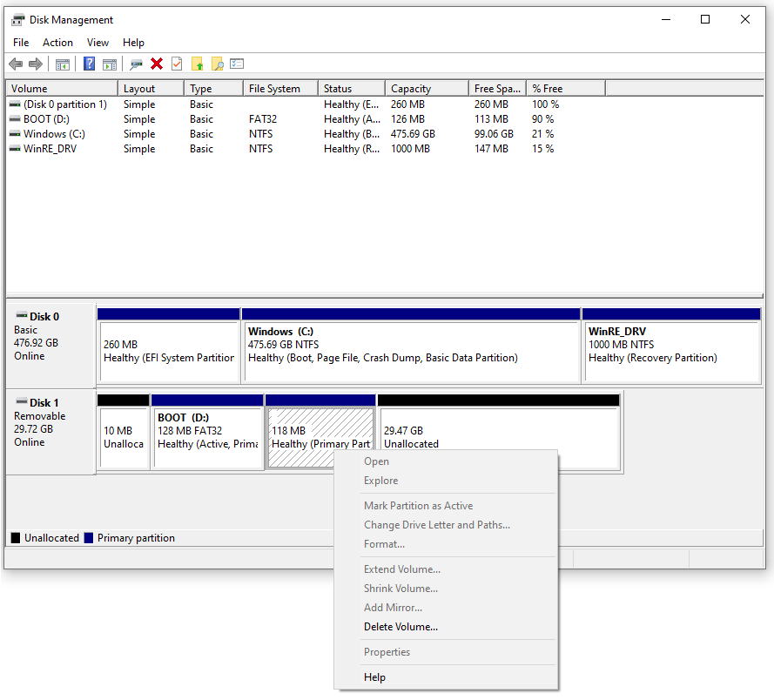Select the 10 MB unallocated block on Disk 1
The width and height of the screenshot is (774, 700).
click(x=124, y=432)
